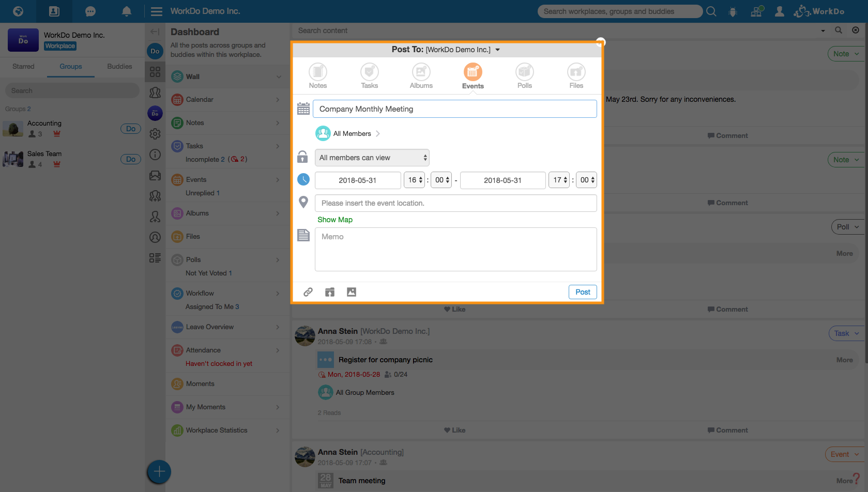
Task: Open the globe workplace icon in top bar
Action: tap(18, 11)
